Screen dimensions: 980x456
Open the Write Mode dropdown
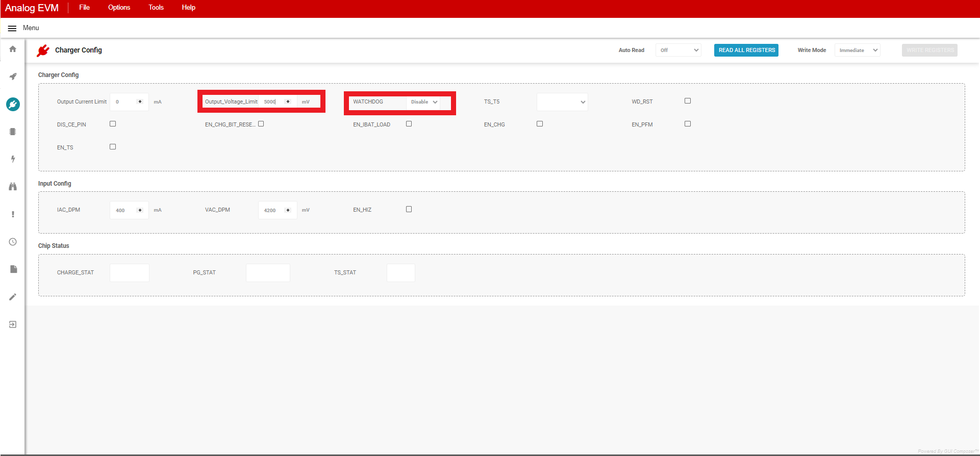point(857,50)
